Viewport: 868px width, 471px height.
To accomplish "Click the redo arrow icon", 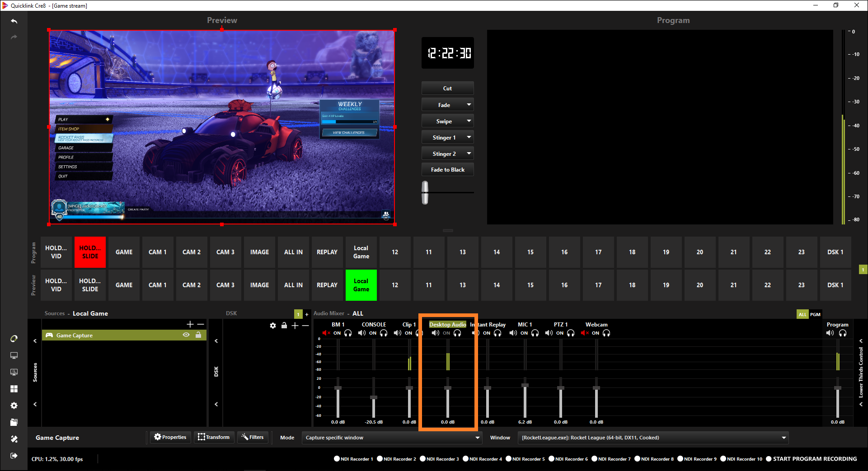I will tap(14, 37).
